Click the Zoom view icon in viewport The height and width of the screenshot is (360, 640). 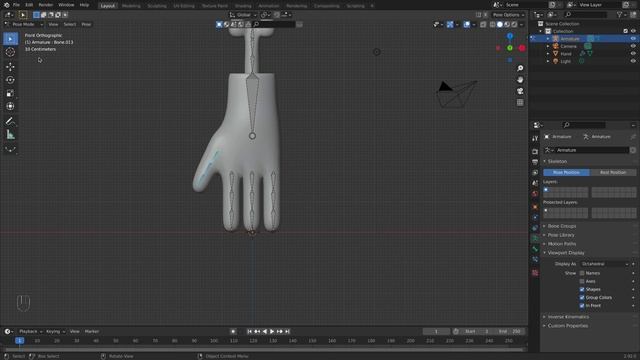click(520, 68)
